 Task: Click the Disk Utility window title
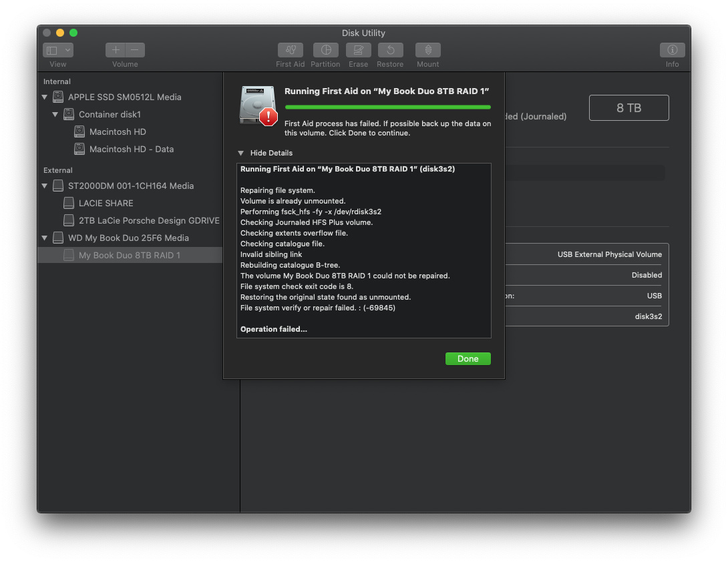[x=363, y=33]
